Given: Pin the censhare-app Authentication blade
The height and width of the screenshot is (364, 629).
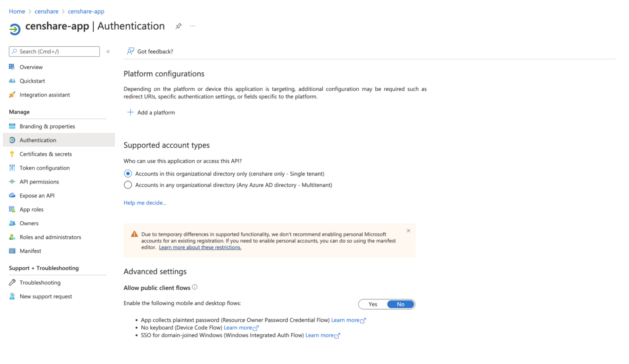Looking at the screenshot, I should [178, 26].
